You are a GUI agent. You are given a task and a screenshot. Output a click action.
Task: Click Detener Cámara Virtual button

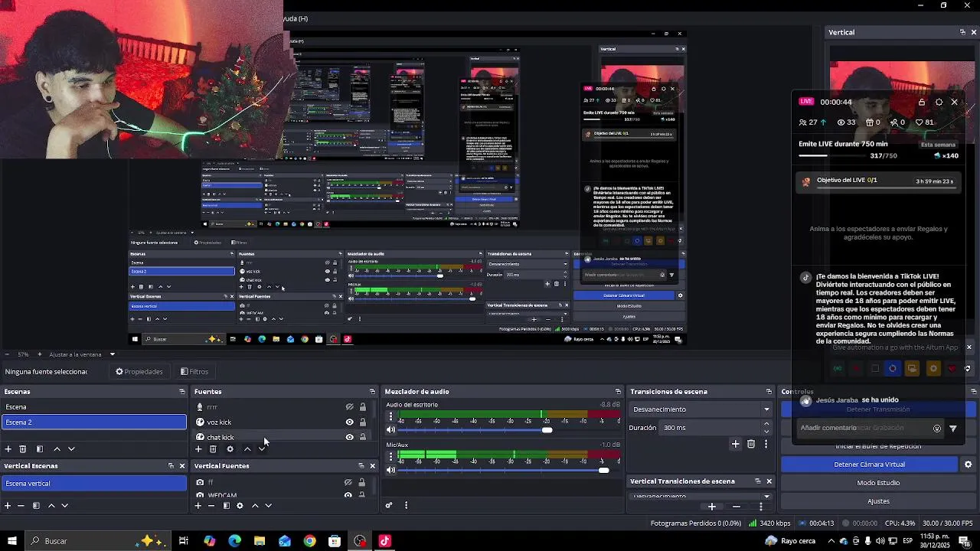click(x=869, y=465)
